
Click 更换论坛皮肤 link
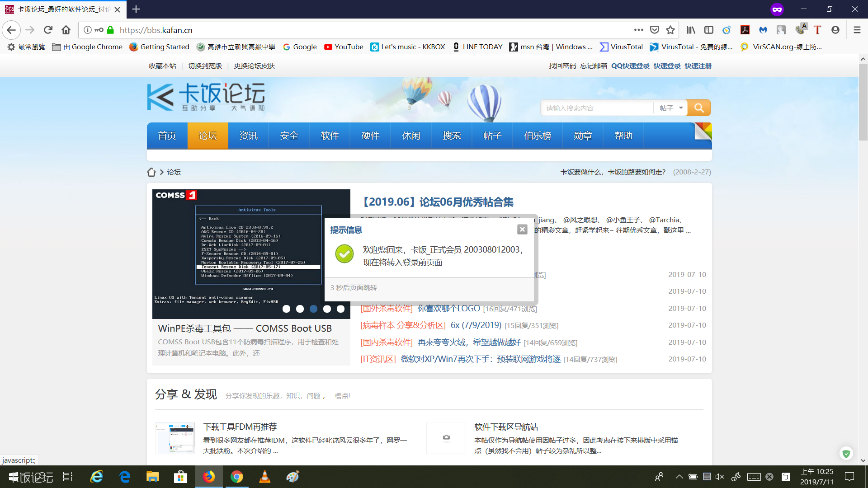(255, 66)
